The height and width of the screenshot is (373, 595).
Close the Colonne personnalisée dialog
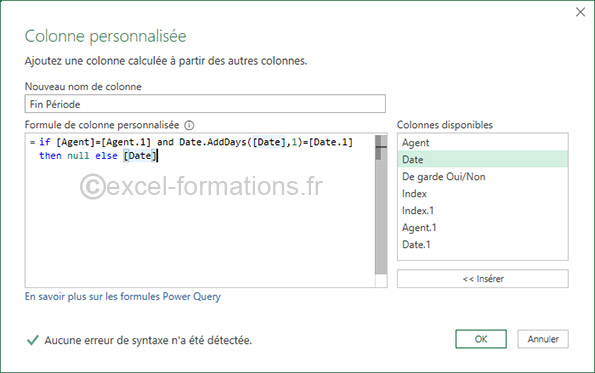pos(580,12)
